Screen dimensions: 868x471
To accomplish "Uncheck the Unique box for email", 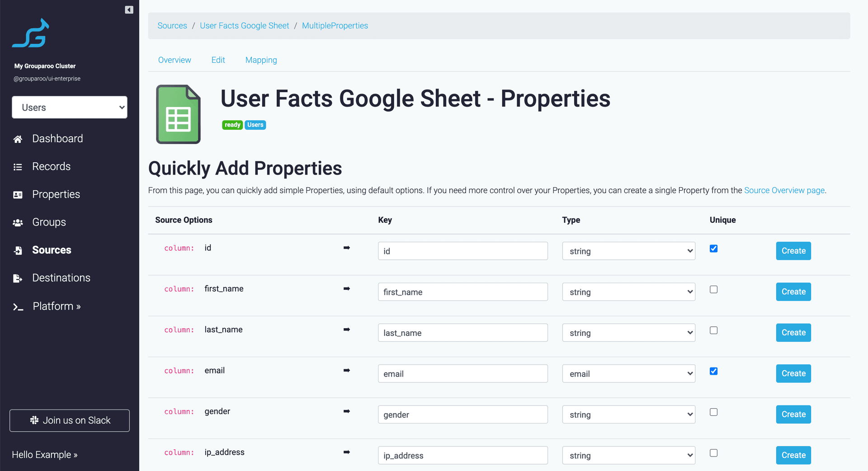I will pos(713,371).
